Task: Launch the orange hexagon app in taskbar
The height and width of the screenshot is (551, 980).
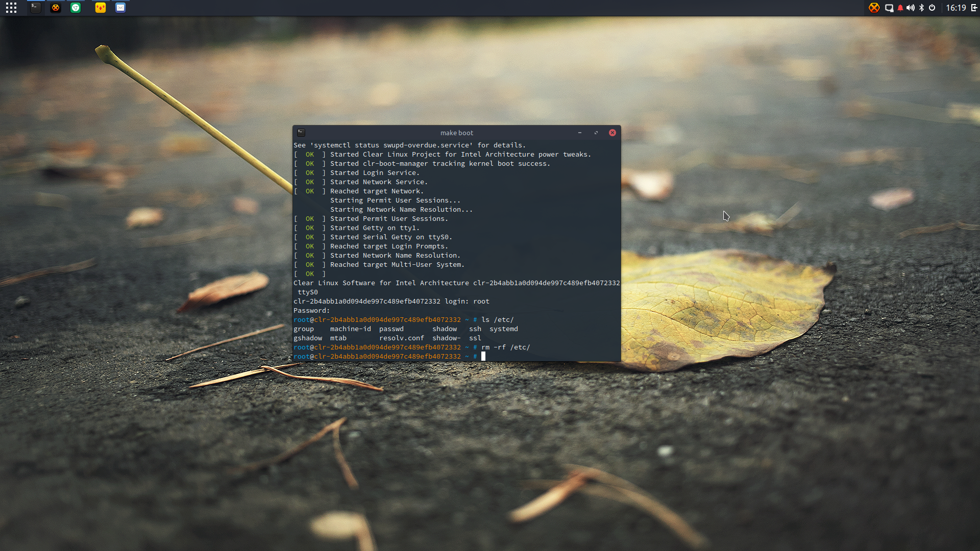Action: (56, 8)
